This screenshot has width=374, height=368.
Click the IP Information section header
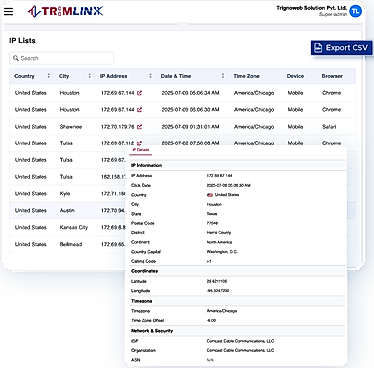click(x=146, y=165)
